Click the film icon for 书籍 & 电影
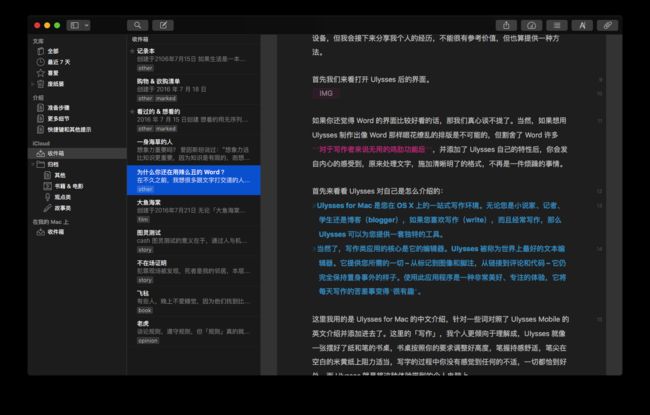 click(x=48, y=186)
